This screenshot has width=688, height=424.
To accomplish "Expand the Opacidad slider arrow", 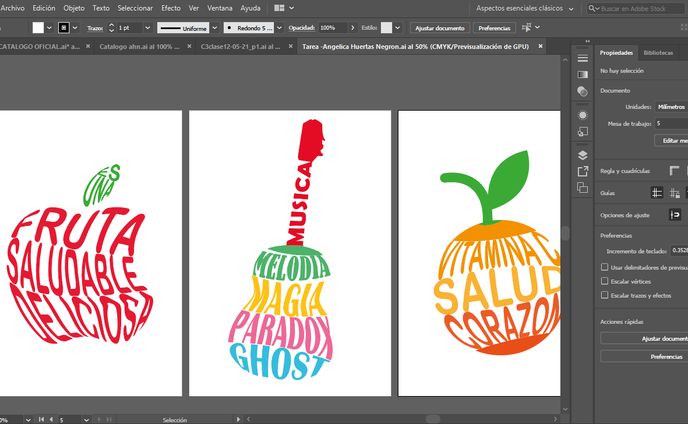I will (x=352, y=28).
